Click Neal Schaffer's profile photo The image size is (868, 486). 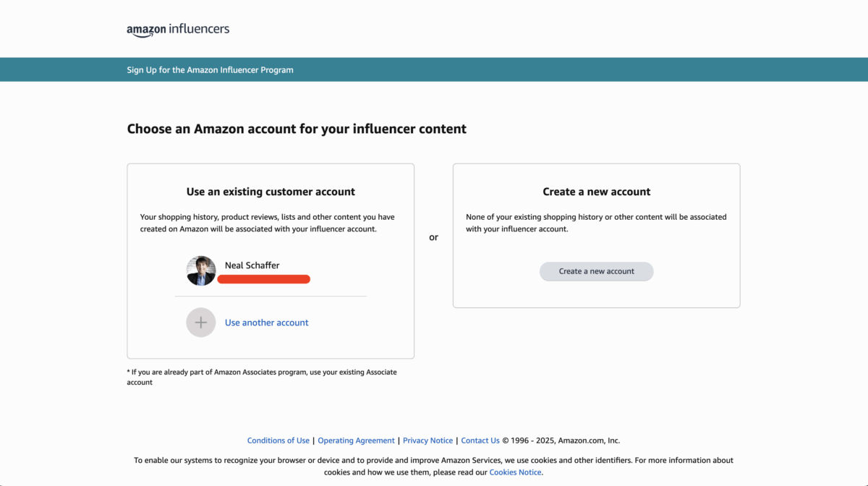(201, 270)
